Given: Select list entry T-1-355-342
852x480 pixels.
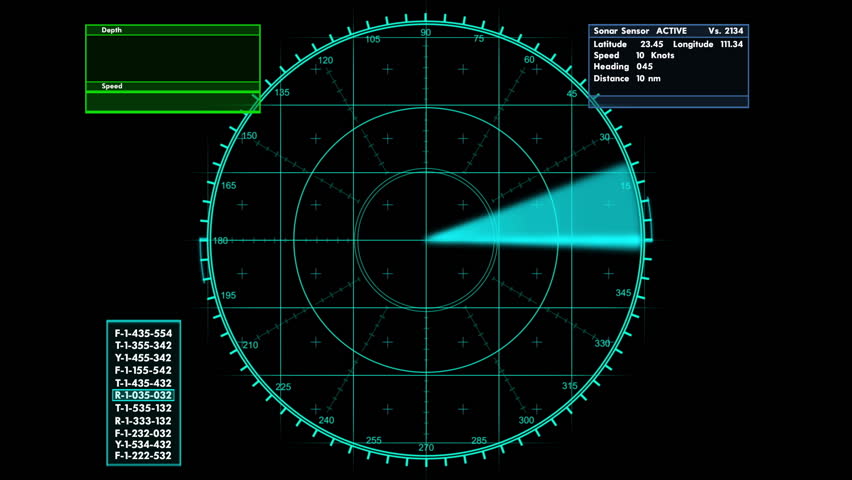Looking at the screenshot, I should tap(143, 345).
